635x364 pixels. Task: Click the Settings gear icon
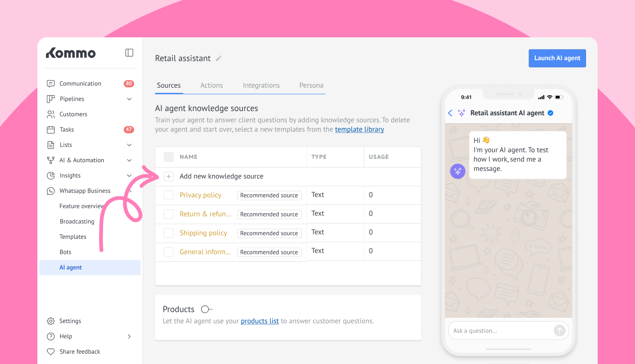point(51,321)
